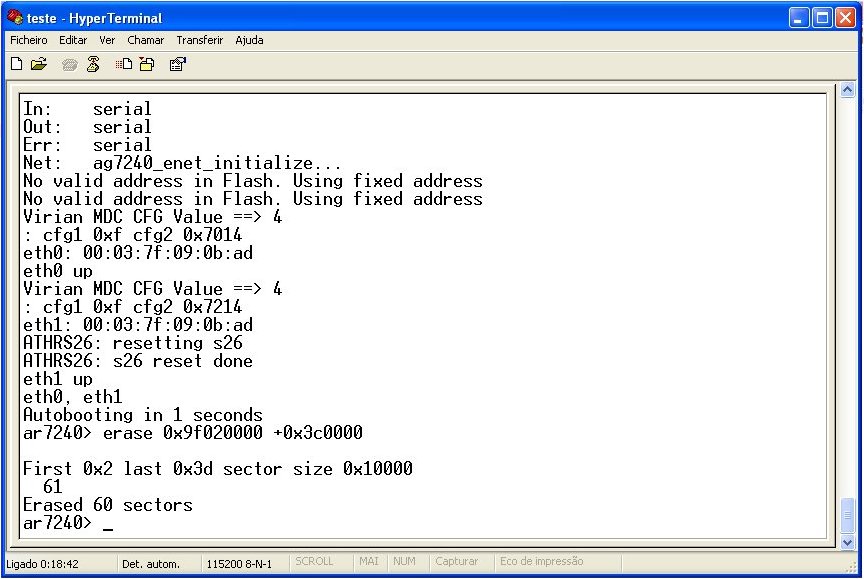Open the Transferir menu

(x=198, y=40)
